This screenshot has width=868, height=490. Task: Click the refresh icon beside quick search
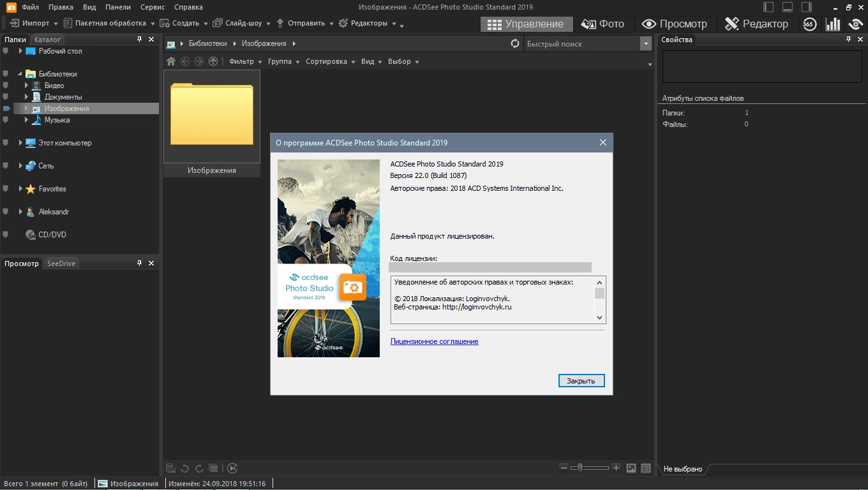tap(515, 44)
